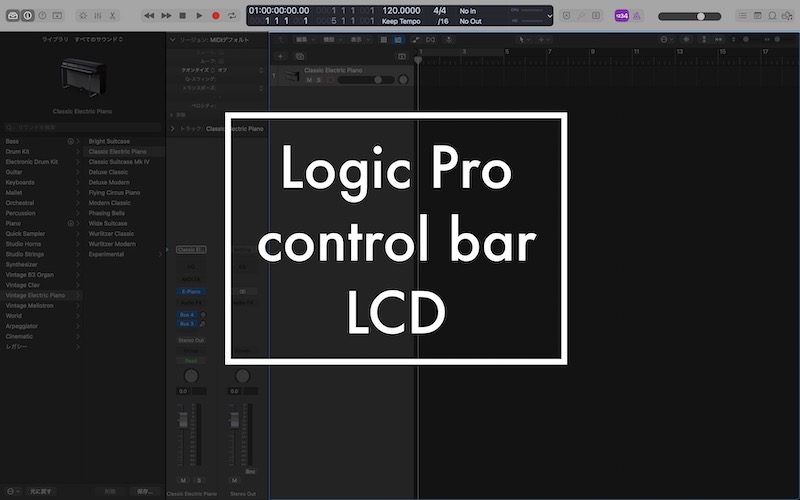Open the Snap mode dropdown

point(666,39)
